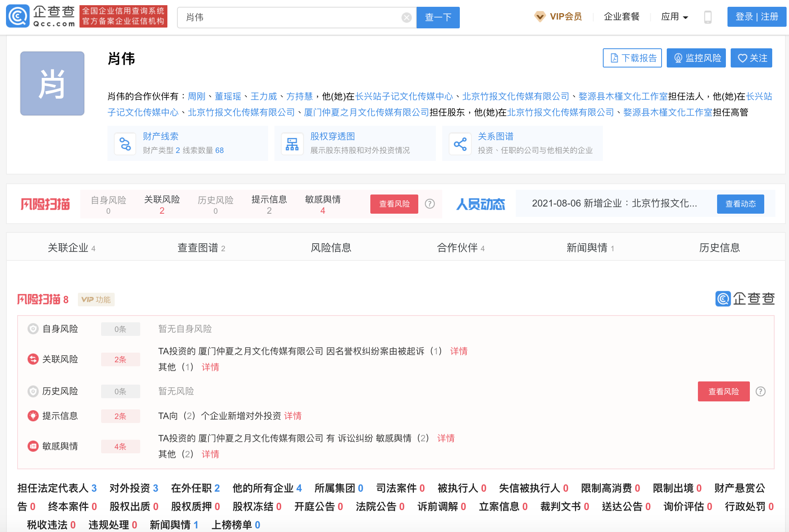Viewport: 789px width, 532px height.
Task: Click the 企查查 watermark logo in the risk scan section
Action: pyautogui.click(x=745, y=299)
